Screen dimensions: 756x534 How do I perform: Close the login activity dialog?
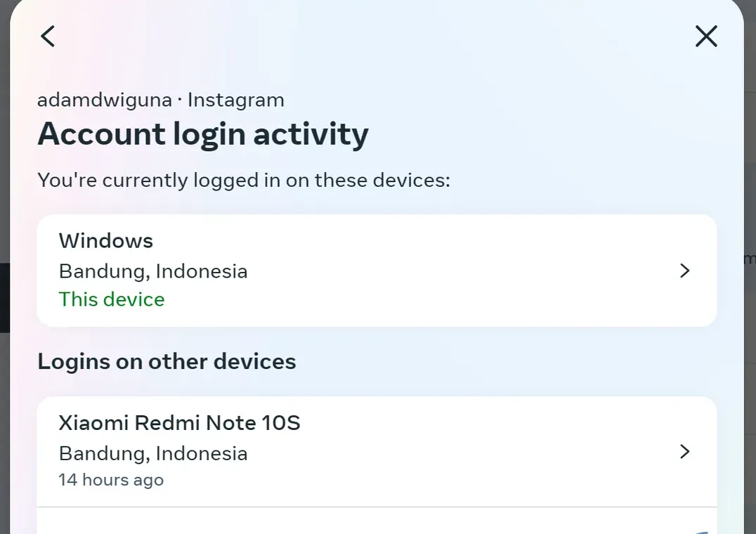705,36
